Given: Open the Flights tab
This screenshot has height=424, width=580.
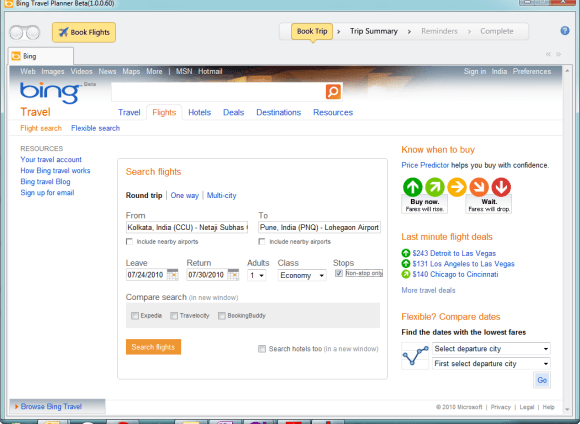Looking at the screenshot, I should (x=164, y=112).
